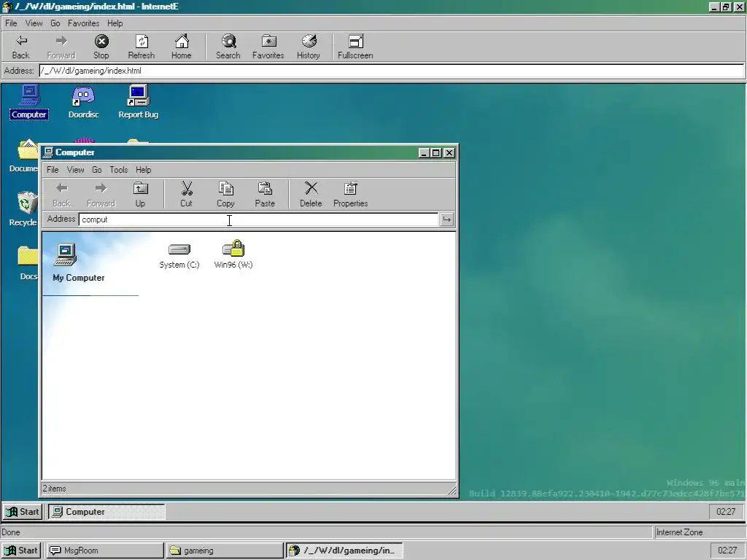Open History in InternetE toolbar
This screenshot has height=560, width=747.
pos(309,47)
